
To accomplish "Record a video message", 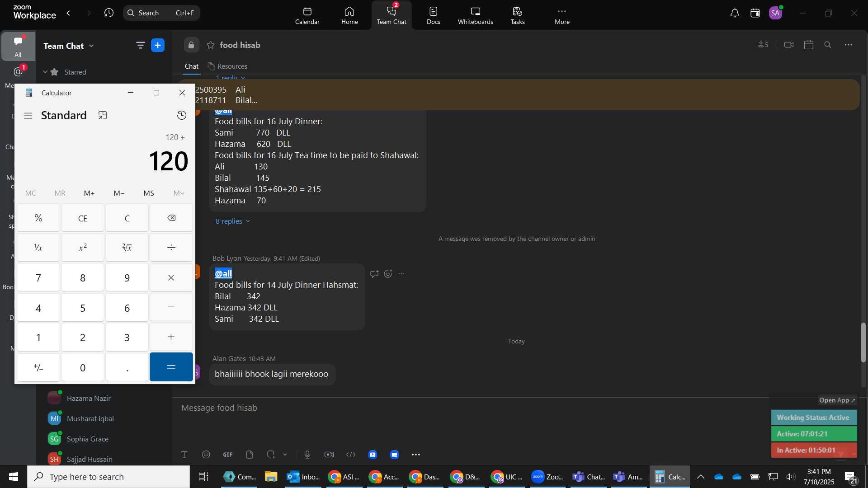I will point(329,455).
